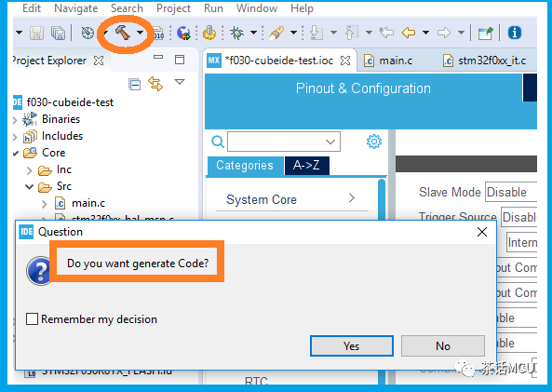The width and height of the screenshot is (552, 392).
Task: Open the Trigger Source dropdown
Action: [518, 217]
